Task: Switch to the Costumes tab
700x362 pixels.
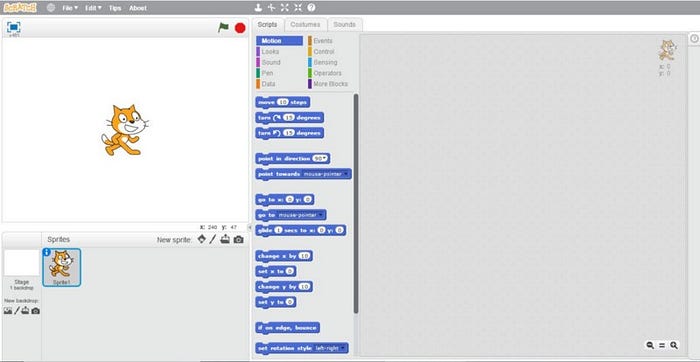Action: (305, 25)
